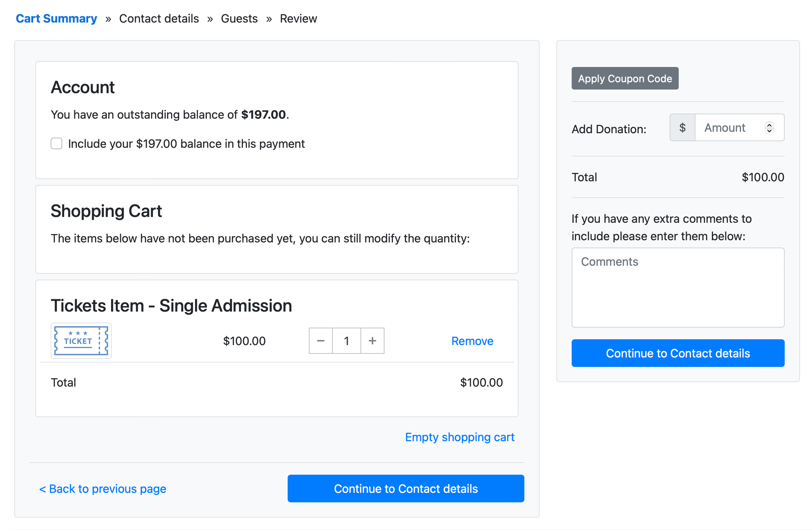Click the ticket quantity number field
Image resolution: width=812 pixels, height=530 pixels.
(346, 341)
